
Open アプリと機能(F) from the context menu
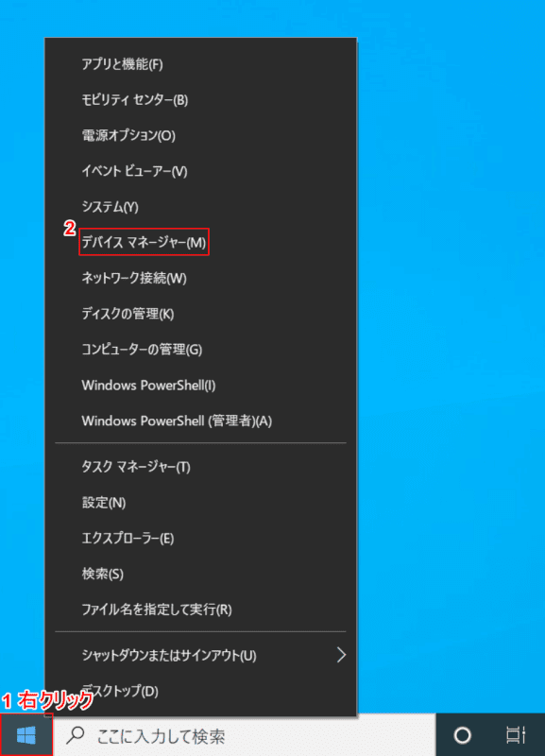tap(200, 64)
